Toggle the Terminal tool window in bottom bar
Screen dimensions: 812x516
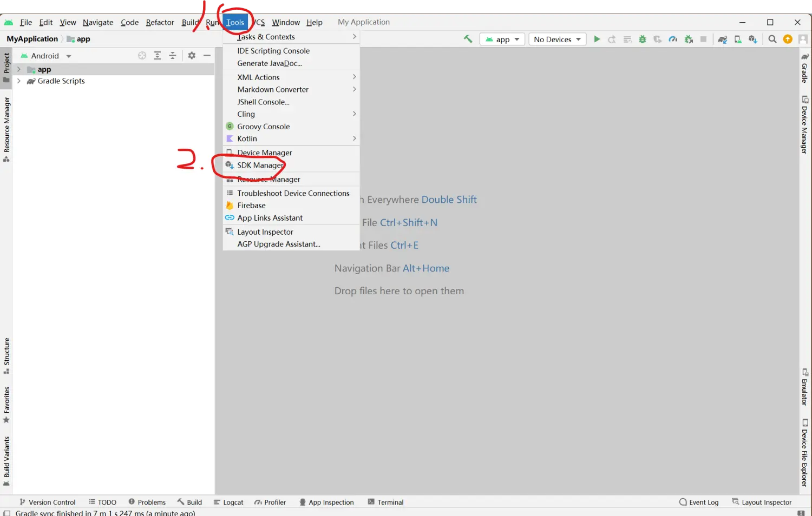pyautogui.click(x=385, y=502)
